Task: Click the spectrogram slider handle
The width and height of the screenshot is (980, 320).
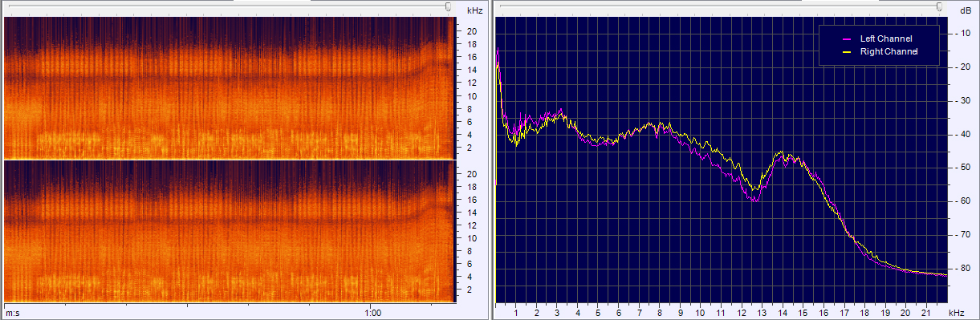Action: point(449,6)
